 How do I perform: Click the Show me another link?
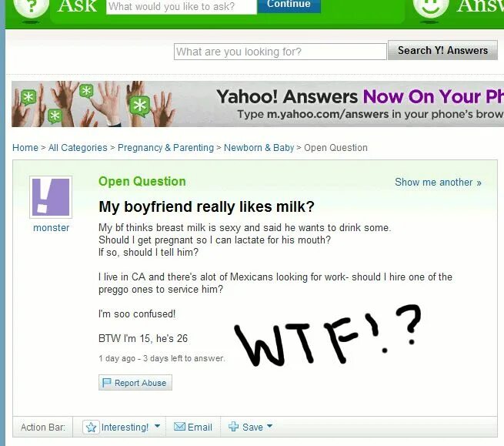[438, 182]
